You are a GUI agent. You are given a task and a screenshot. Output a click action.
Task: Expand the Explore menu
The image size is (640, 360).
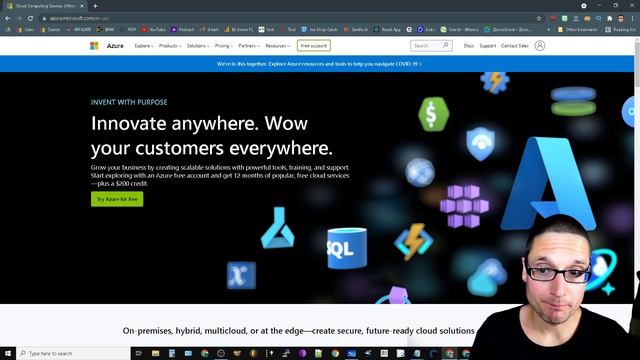(x=144, y=46)
